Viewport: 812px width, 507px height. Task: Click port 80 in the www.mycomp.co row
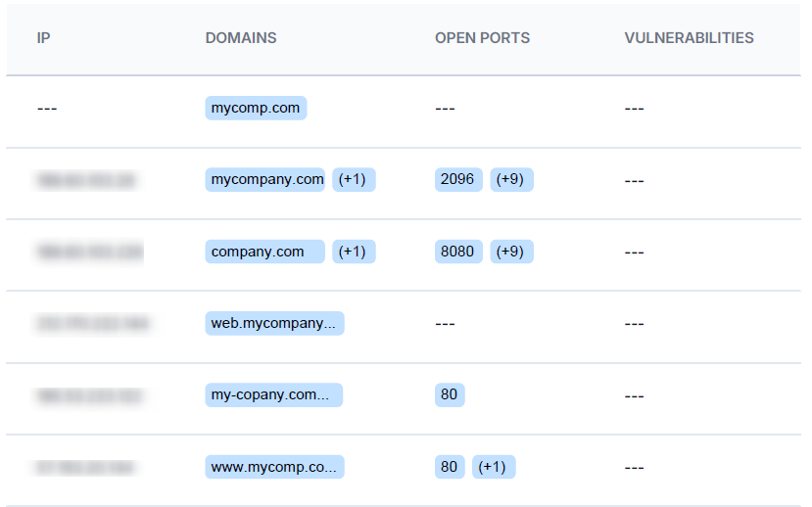pos(450,467)
